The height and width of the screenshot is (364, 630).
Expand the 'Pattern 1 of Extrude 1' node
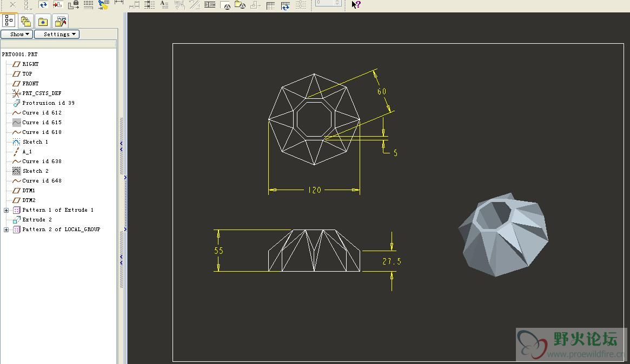(6, 210)
